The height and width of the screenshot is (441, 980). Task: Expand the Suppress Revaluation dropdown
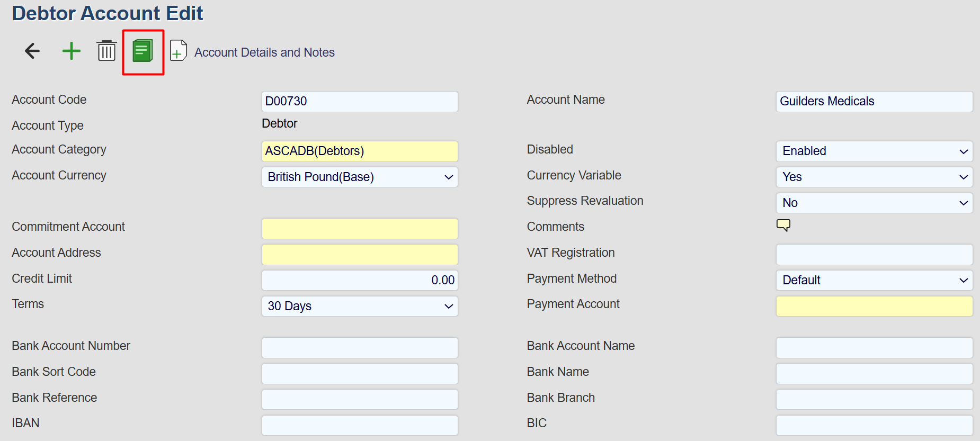874,203
